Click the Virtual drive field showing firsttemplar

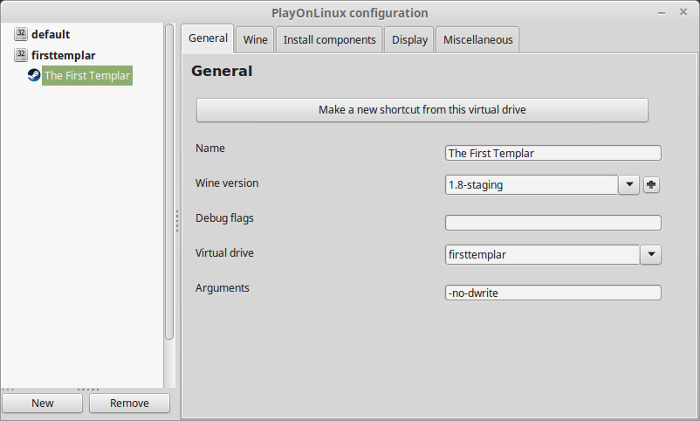(542, 254)
